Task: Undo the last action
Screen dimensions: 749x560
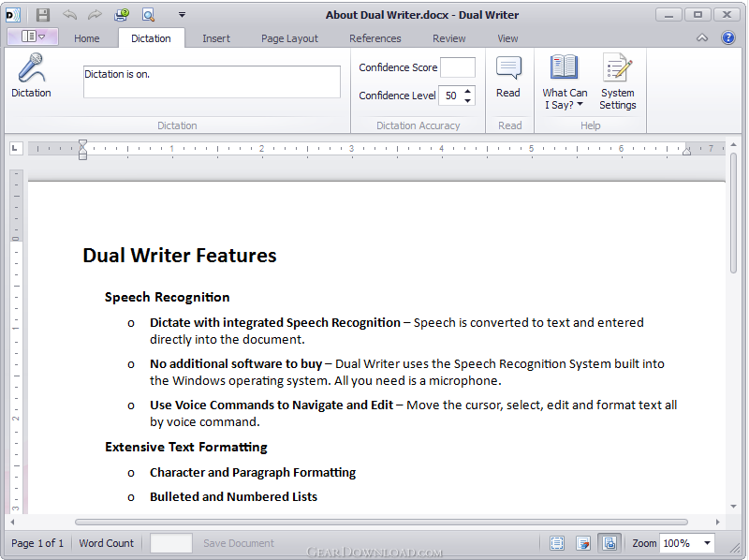Action: [x=69, y=15]
